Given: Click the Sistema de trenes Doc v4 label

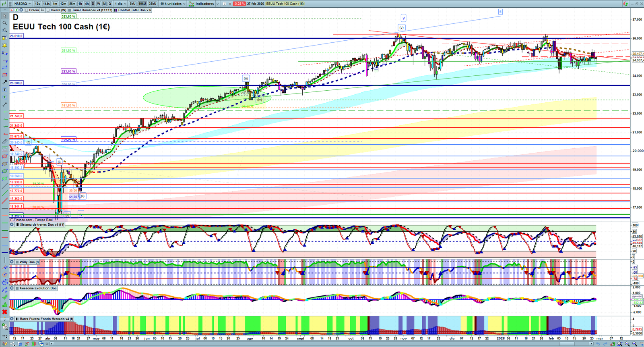Looking at the screenshot, I should [42, 224].
